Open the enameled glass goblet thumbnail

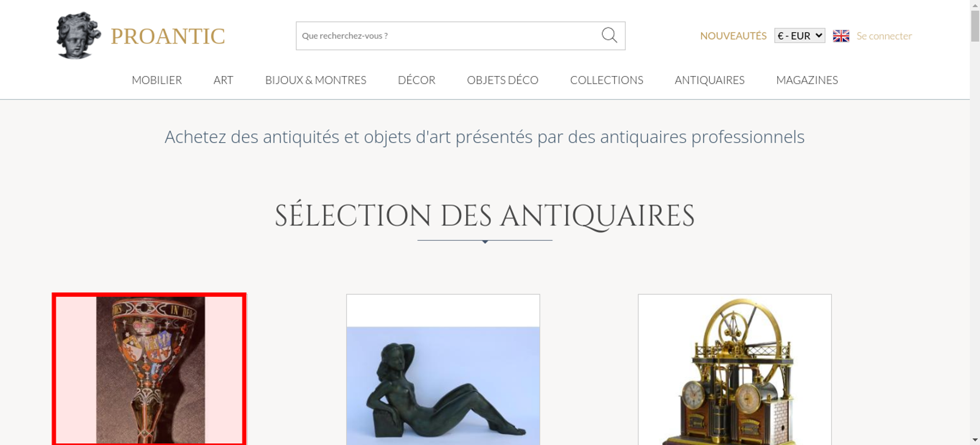149,370
